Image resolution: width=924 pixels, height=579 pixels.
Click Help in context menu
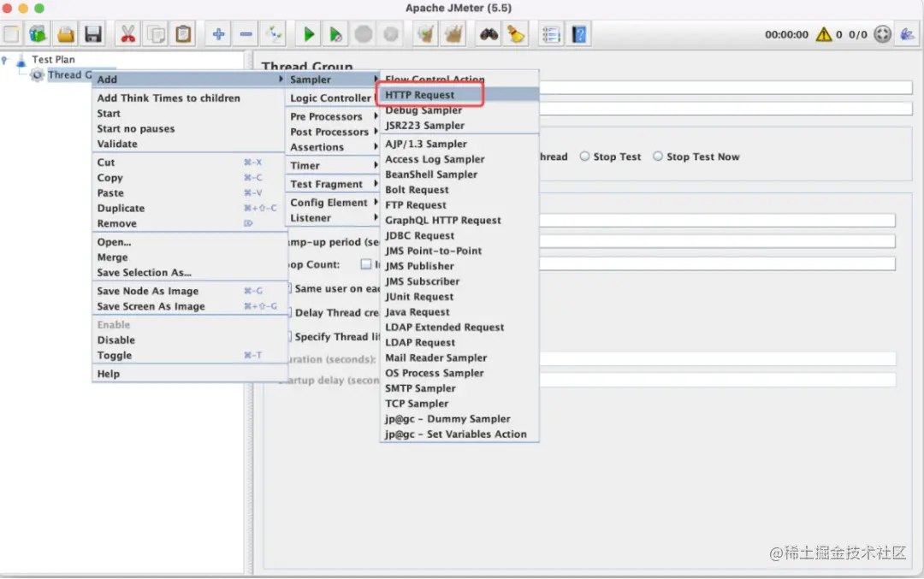[189, 374]
